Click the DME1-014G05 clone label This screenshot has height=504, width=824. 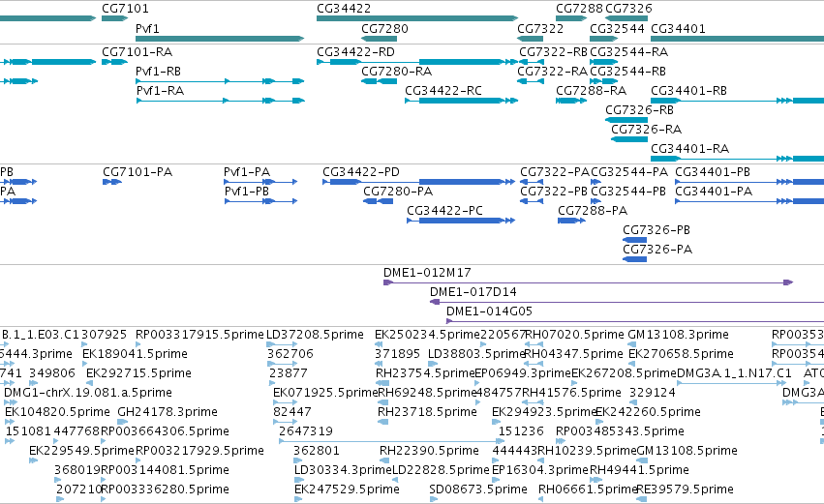(489, 311)
